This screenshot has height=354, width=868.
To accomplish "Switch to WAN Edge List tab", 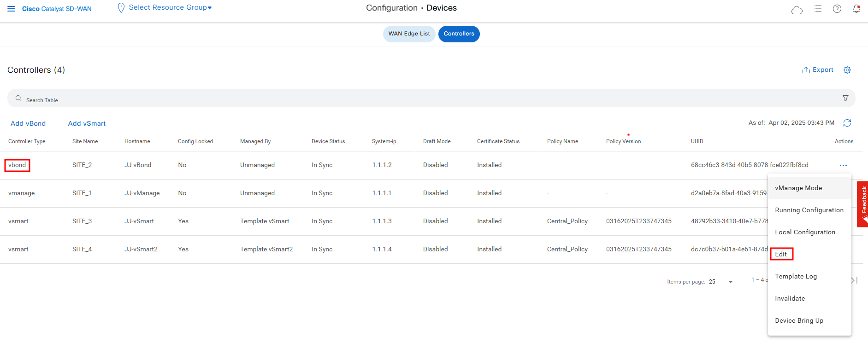I will pyautogui.click(x=409, y=34).
